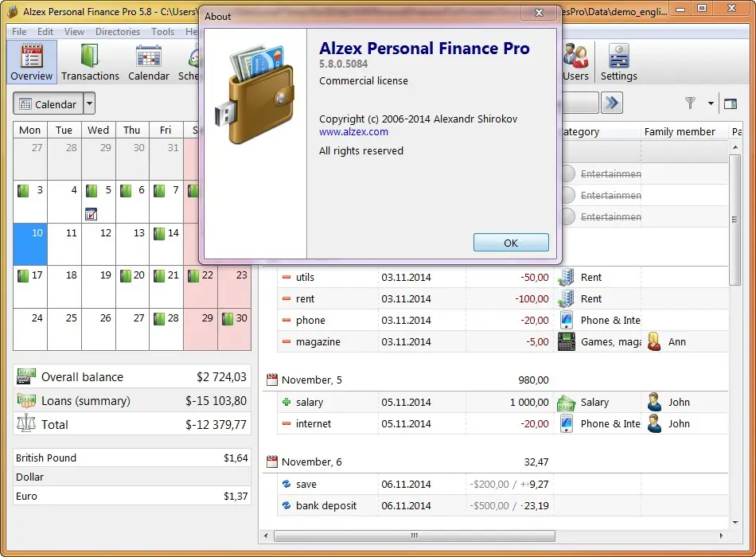Click the minus icon on rent row
Screen dimensions: 756x557
point(286,298)
